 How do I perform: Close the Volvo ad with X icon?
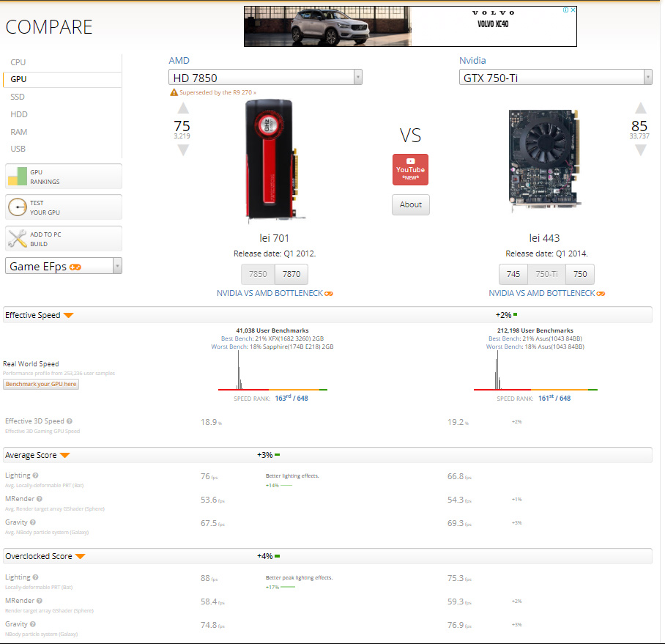(x=573, y=10)
